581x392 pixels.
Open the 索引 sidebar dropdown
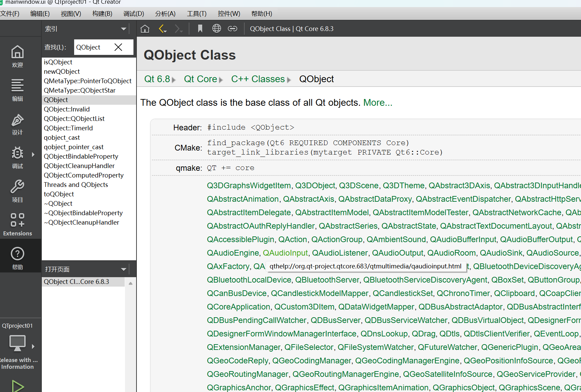click(x=124, y=29)
